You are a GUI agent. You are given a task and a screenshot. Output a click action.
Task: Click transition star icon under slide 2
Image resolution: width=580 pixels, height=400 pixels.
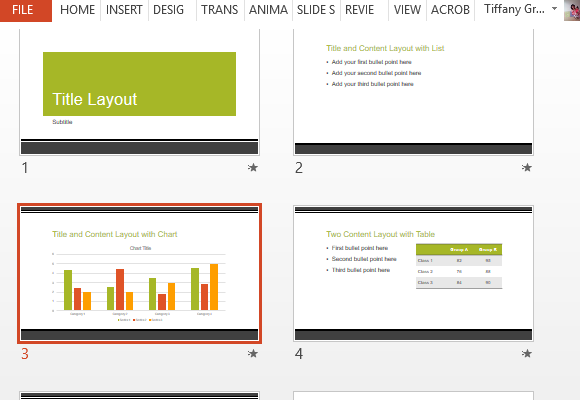pos(527,168)
